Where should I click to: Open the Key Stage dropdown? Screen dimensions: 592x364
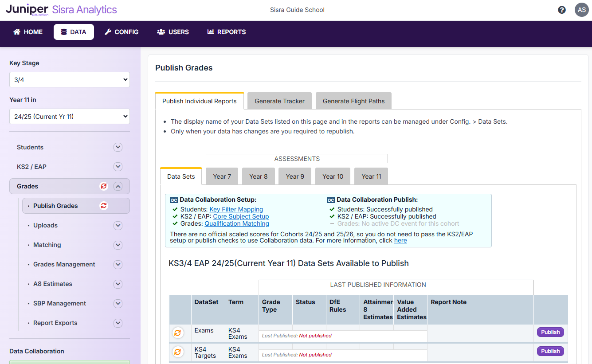pos(70,80)
